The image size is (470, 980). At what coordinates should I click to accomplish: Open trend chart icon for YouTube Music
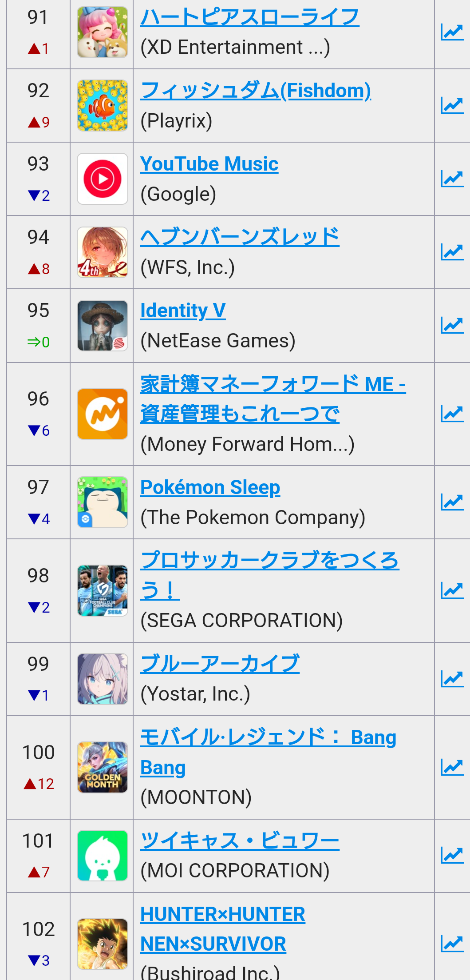(452, 179)
